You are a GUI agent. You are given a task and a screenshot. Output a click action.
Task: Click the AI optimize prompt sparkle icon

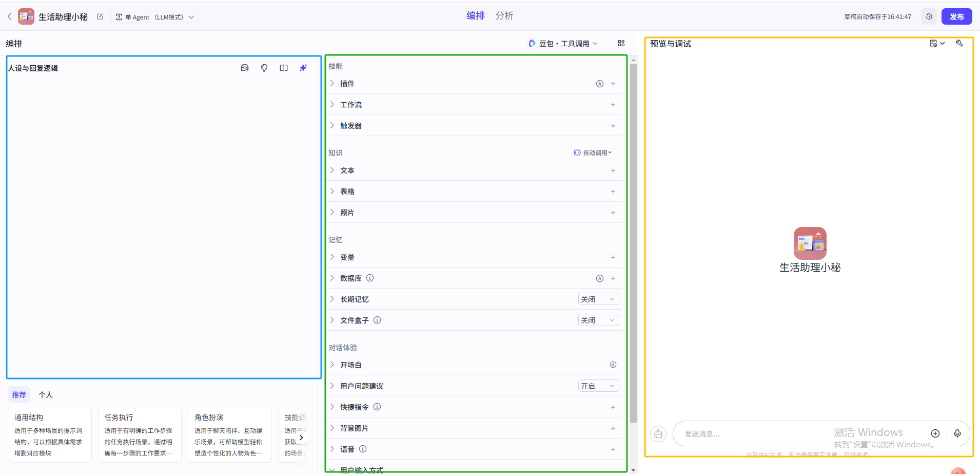[303, 68]
